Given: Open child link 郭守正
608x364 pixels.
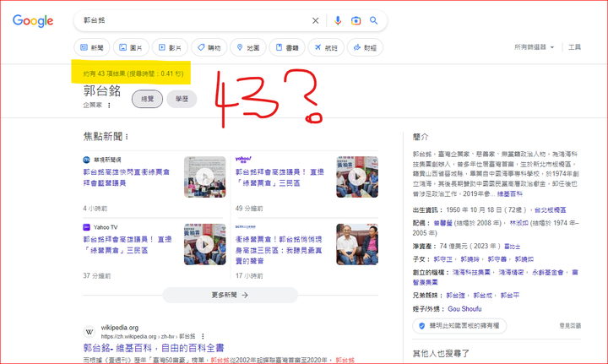Looking at the screenshot, I should 442,259.
